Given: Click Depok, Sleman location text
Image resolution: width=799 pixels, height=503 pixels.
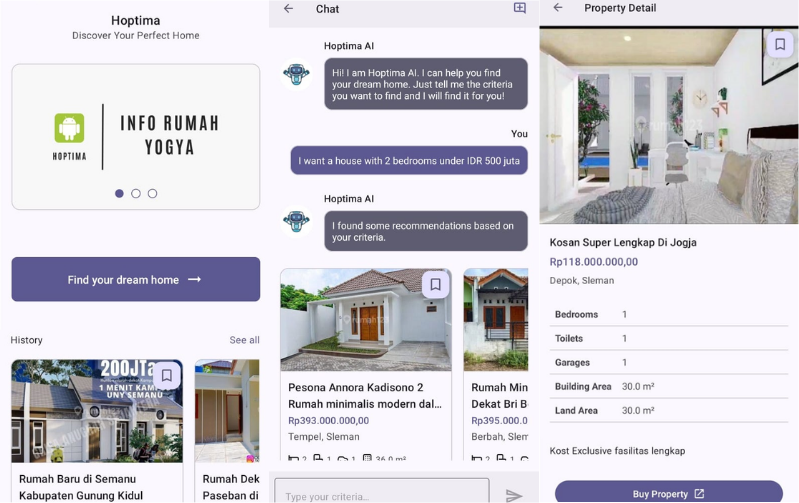Looking at the screenshot, I should click(x=581, y=280).
